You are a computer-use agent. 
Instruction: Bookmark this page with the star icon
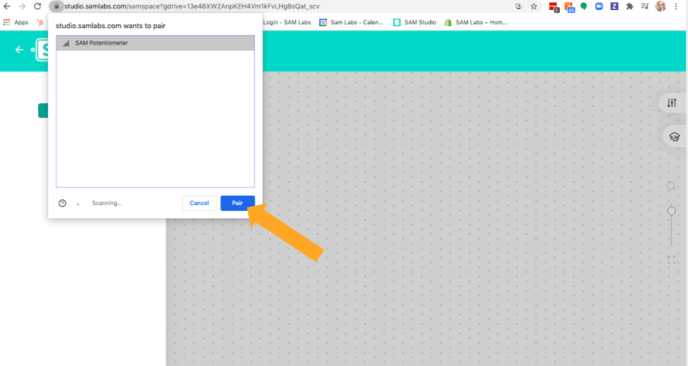534,6
